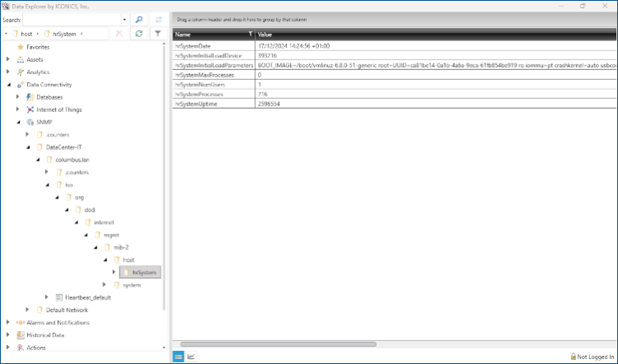
Task: Click the Not Logged In status label
Action: click(596, 357)
